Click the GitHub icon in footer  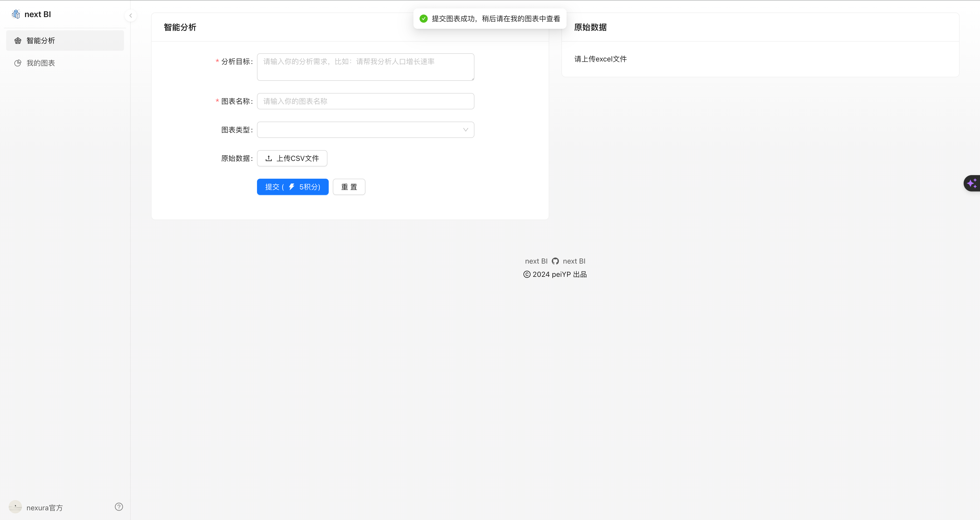point(555,261)
